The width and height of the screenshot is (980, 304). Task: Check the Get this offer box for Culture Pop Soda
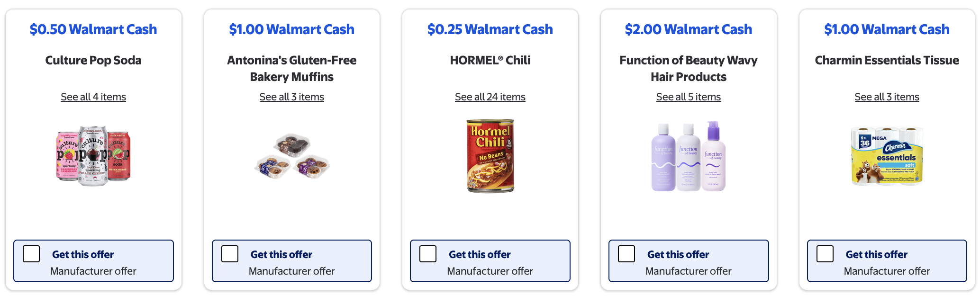(31, 254)
